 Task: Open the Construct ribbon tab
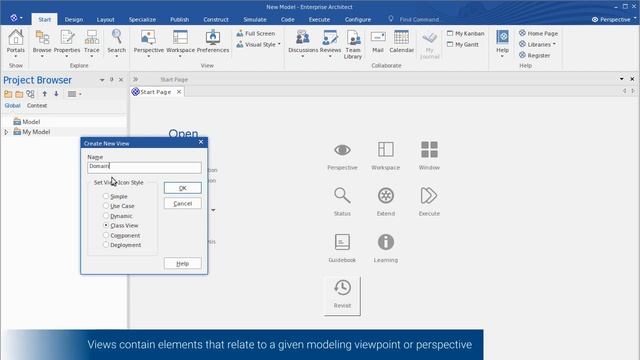[x=216, y=19]
